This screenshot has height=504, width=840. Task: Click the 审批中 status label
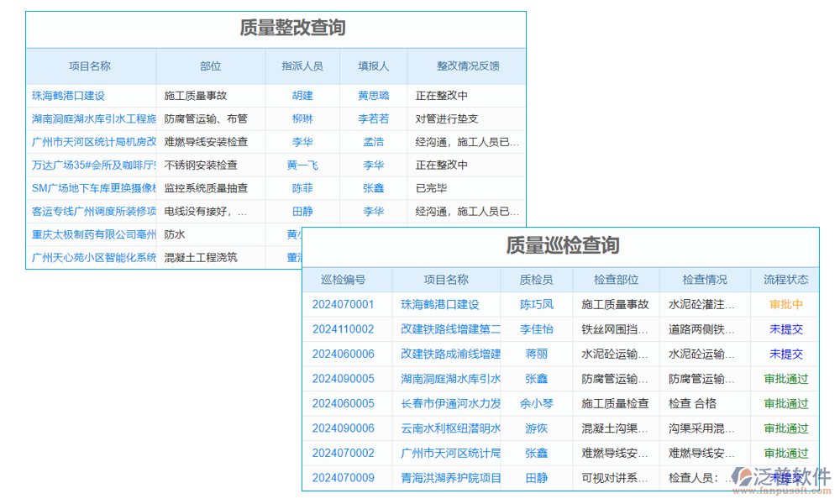point(784,304)
